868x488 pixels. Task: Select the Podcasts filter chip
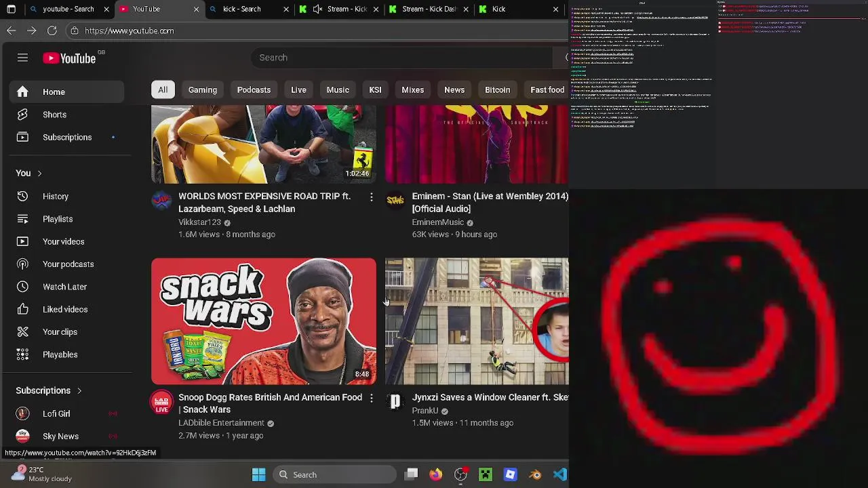[254, 89]
